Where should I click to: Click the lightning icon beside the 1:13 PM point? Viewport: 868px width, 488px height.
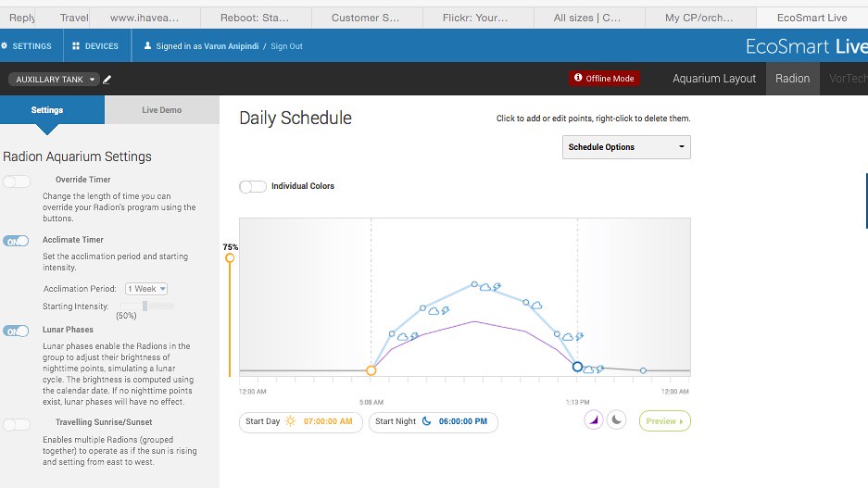[600, 369]
